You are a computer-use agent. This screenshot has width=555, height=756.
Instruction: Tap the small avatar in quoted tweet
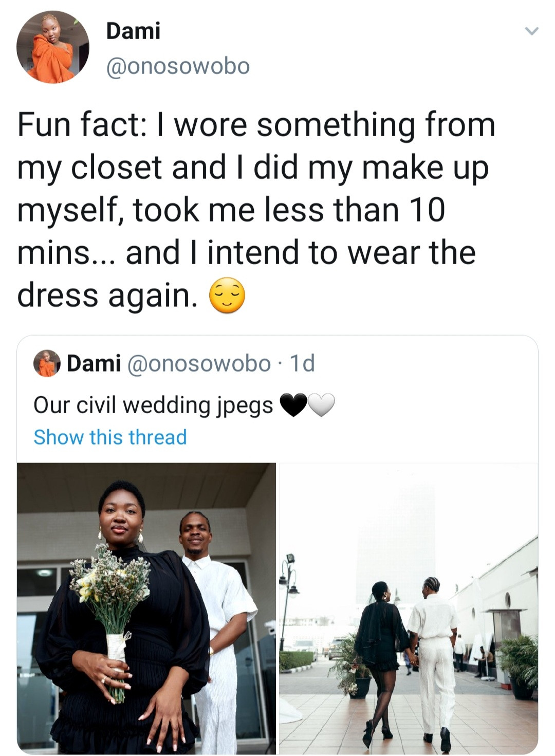(x=47, y=363)
